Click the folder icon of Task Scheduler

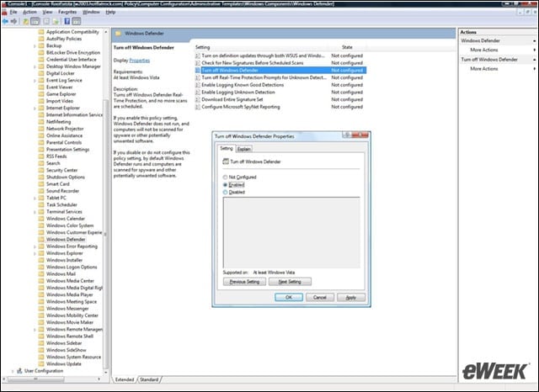coord(41,204)
